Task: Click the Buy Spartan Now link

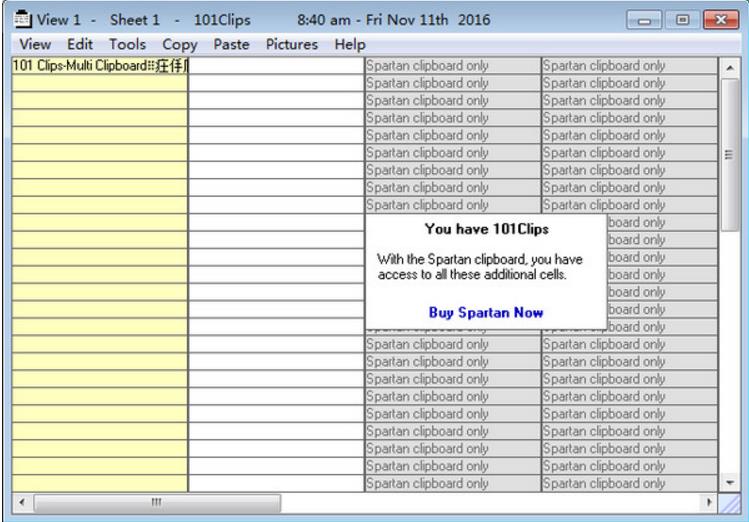Action: click(x=486, y=312)
